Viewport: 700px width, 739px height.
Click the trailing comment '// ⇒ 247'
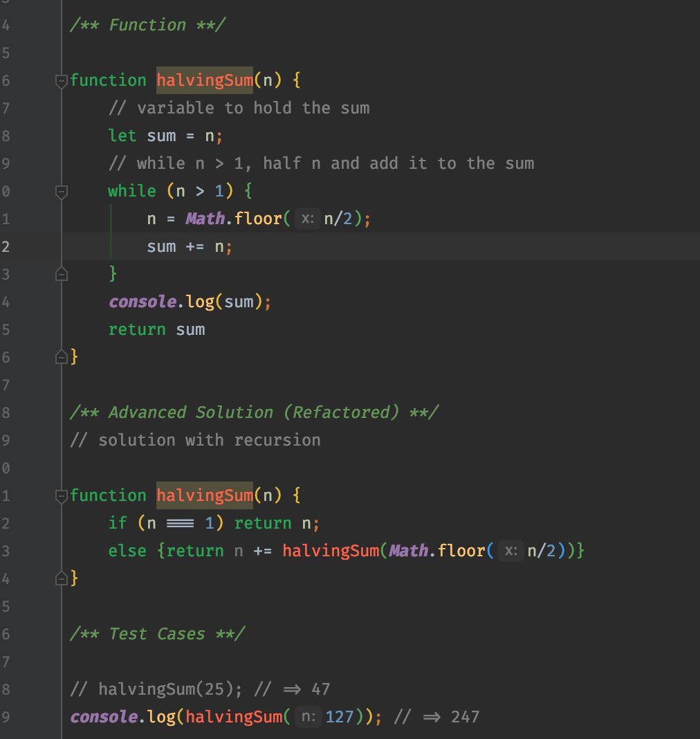[436, 717]
